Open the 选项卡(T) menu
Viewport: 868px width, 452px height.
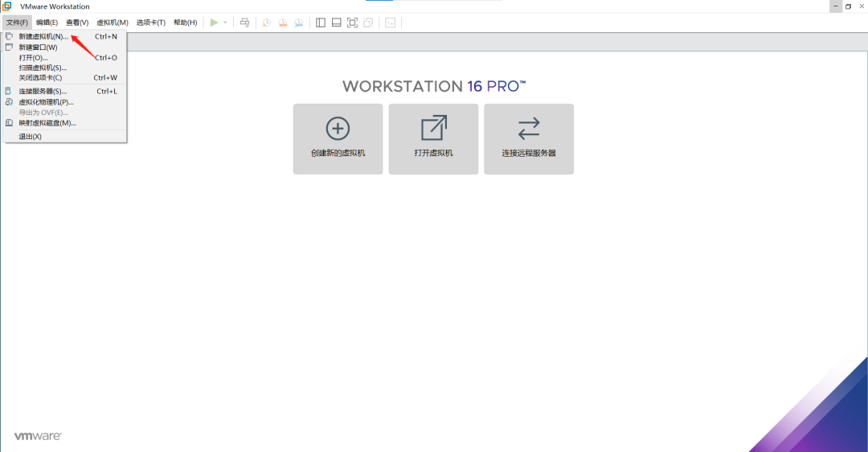[150, 23]
